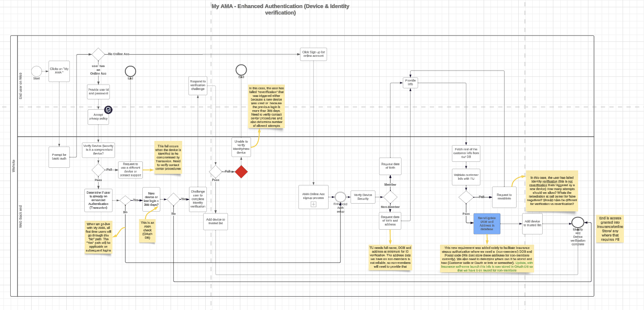
Task: Click the gateway diamond below Verify Device Security compromised check
Action: tap(98, 170)
